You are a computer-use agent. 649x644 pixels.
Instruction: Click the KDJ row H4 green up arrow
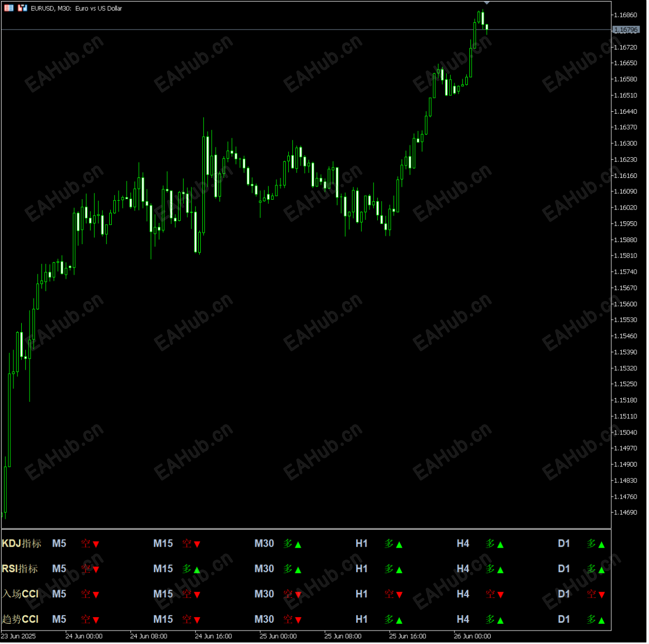500,544
